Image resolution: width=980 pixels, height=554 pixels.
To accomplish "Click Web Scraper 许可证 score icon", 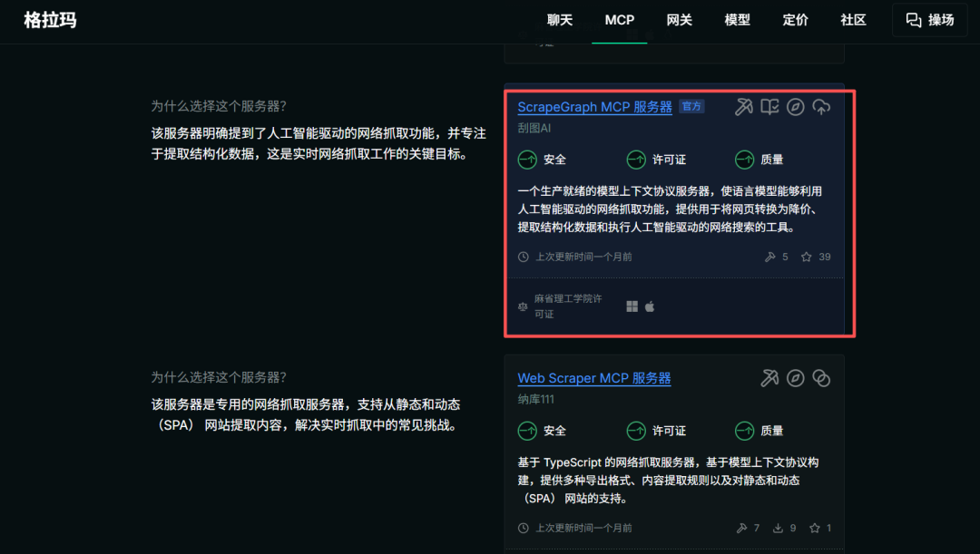I will pos(636,431).
